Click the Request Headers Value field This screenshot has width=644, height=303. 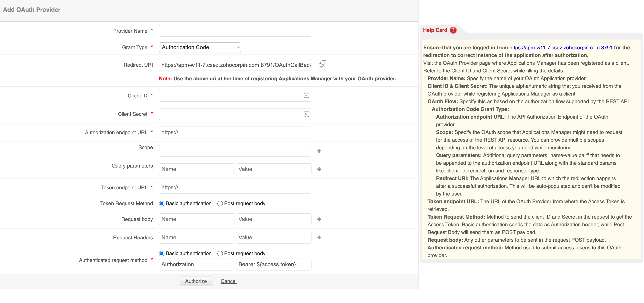pyautogui.click(x=274, y=237)
